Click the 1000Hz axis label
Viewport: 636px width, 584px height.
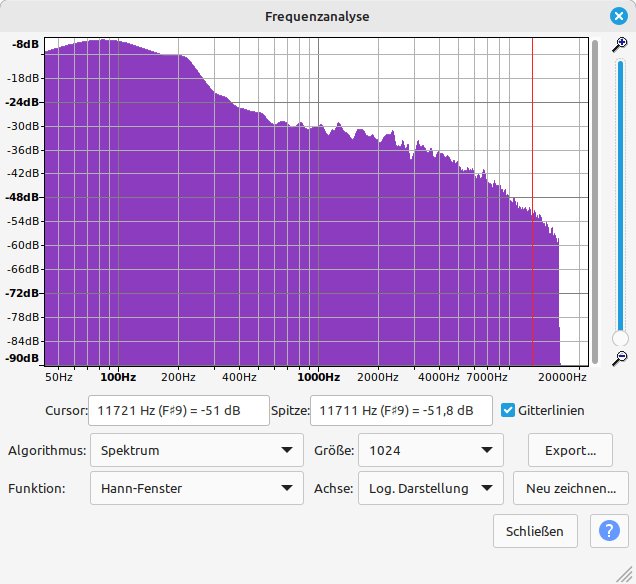pyautogui.click(x=318, y=377)
